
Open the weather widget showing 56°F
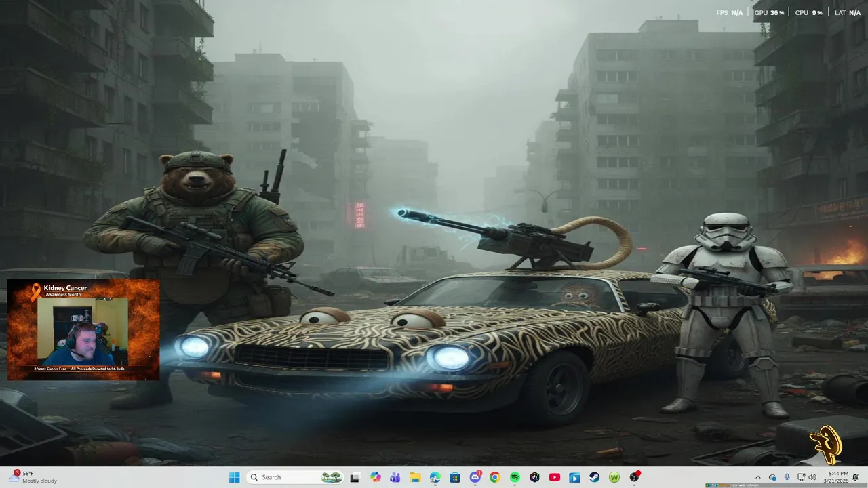[33, 477]
